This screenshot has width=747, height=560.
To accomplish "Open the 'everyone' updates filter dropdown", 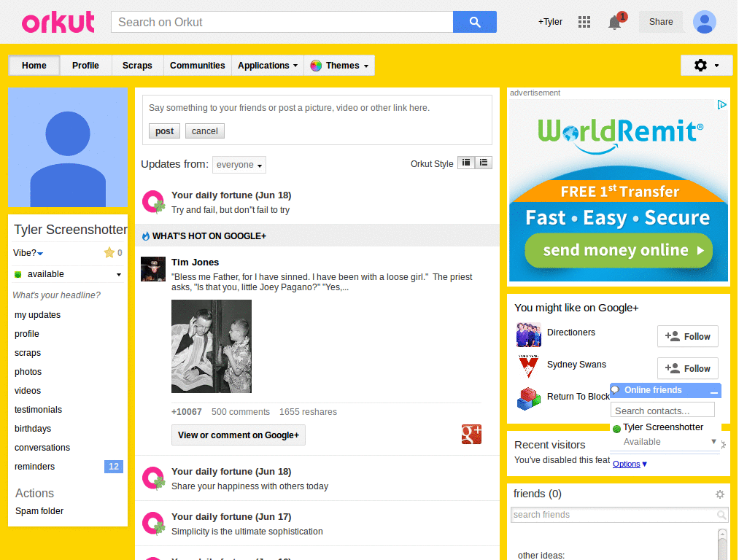I will pos(239,165).
